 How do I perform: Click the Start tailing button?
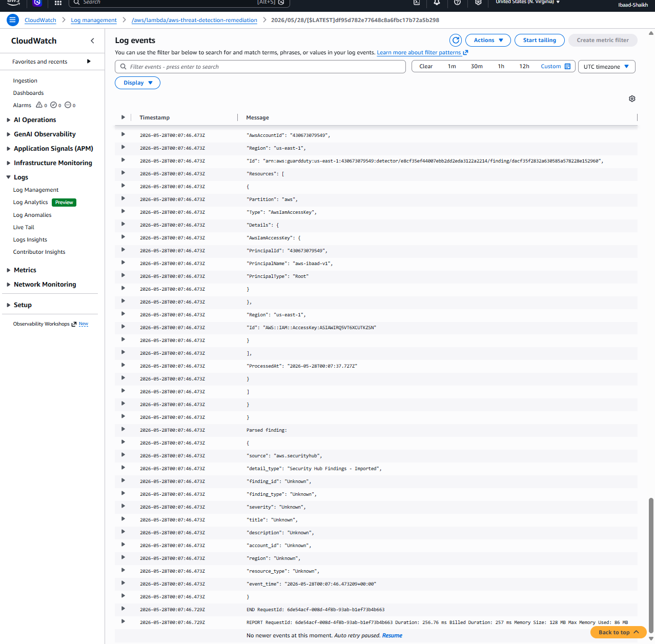539,40
